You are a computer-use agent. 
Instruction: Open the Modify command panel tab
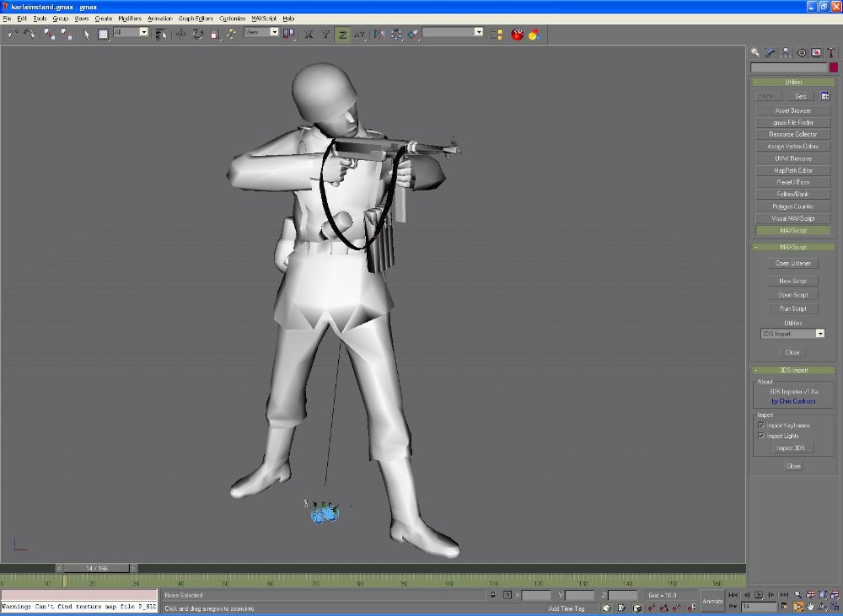771,53
